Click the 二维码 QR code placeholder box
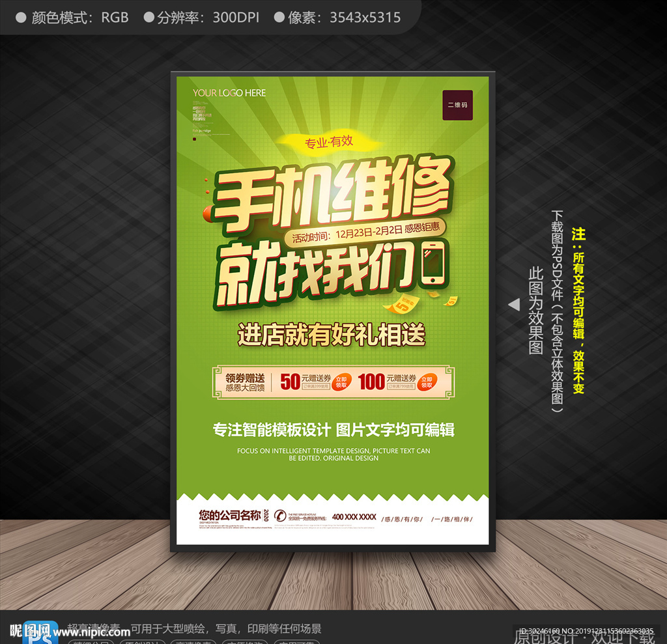The image size is (667, 644). [x=457, y=105]
